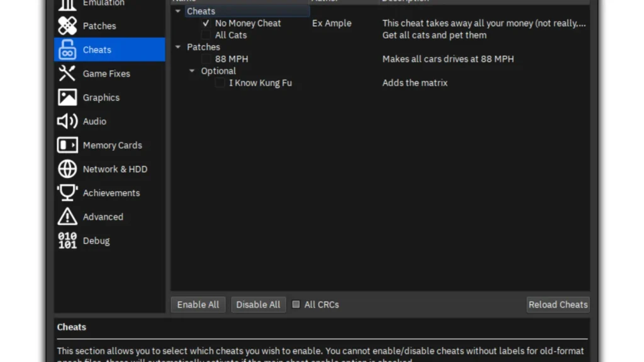Switch to Game Fixes page
Image resolution: width=644 pixels, height=362 pixels.
point(109,74)
